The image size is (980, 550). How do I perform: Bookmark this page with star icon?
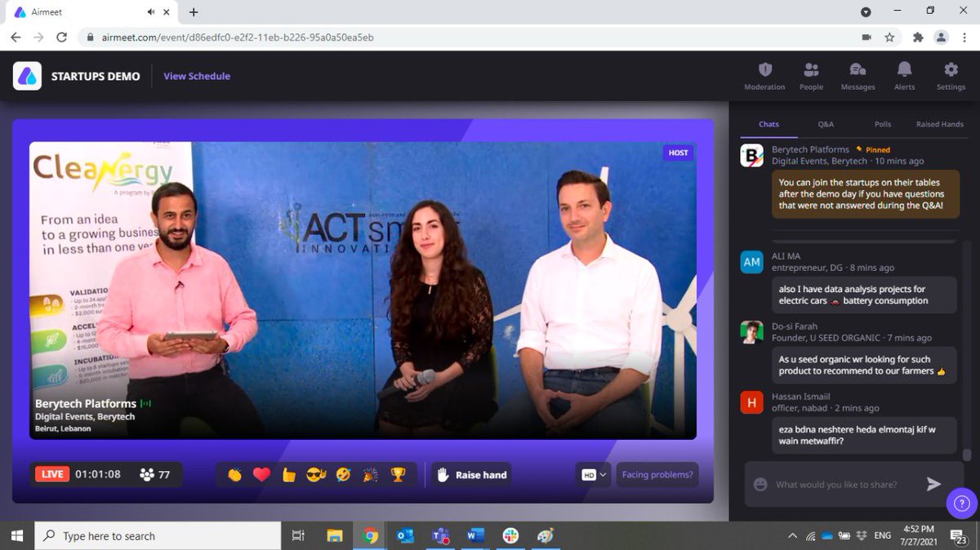889,38
